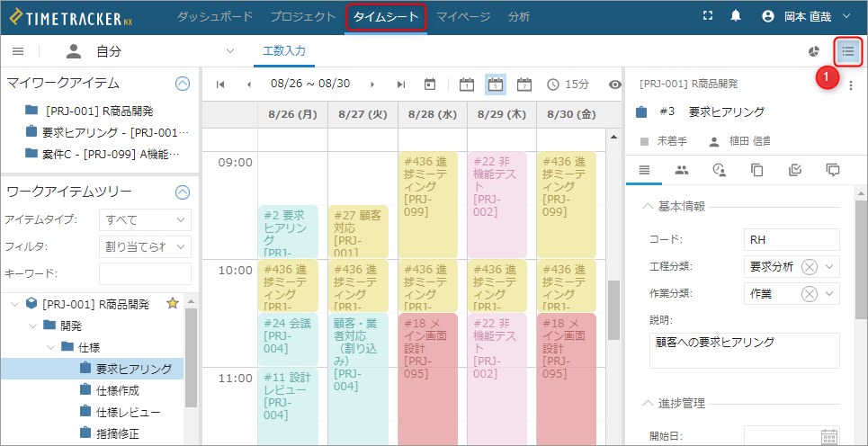Jump to last period arrow
The height and width of the screenshot is (446, 868).
[x=401, y=85]
